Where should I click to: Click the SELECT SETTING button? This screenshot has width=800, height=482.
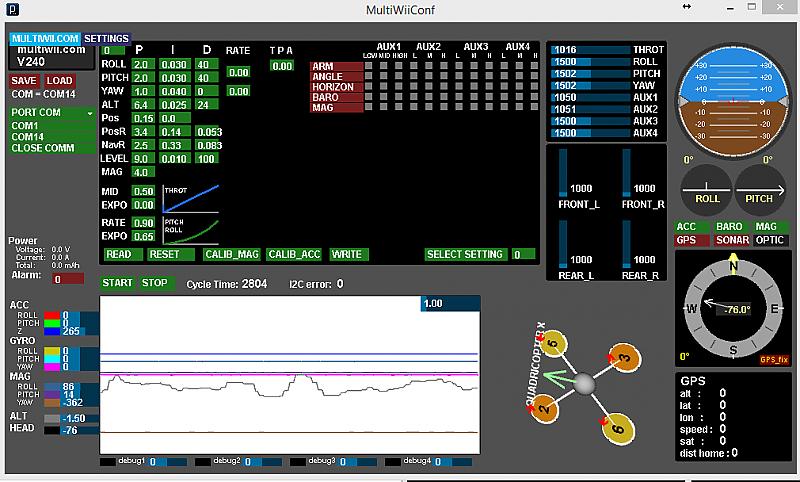coord(465,254)
